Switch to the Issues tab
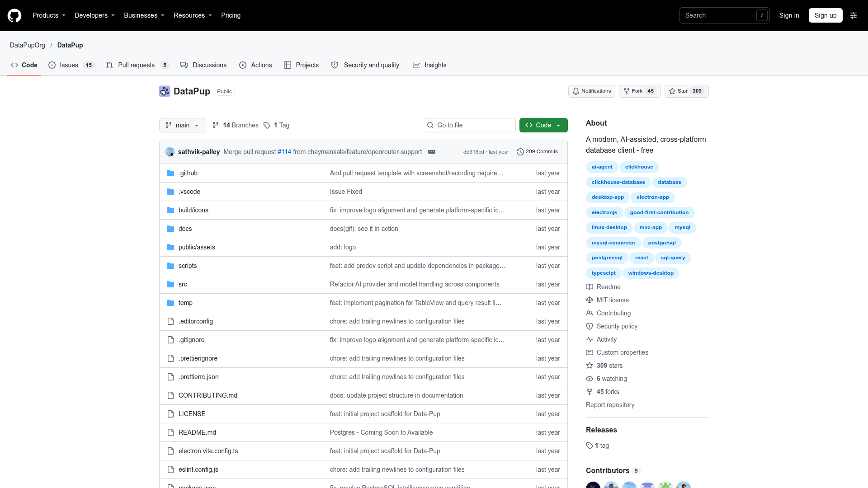Screen dimensions: 868x488 click(x=71, y=65)
